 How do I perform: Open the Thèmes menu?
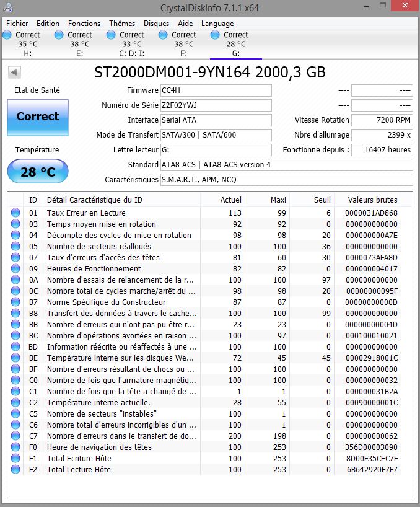tap(122, 24)
